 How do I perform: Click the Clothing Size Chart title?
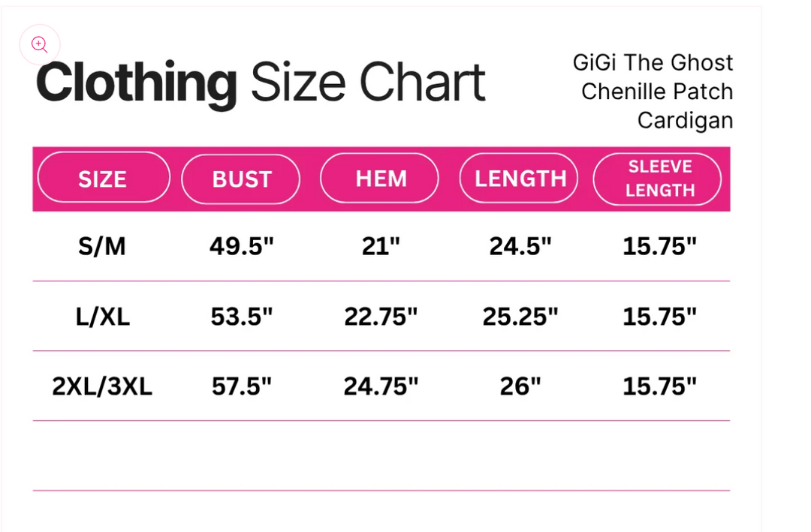[260, 83]
